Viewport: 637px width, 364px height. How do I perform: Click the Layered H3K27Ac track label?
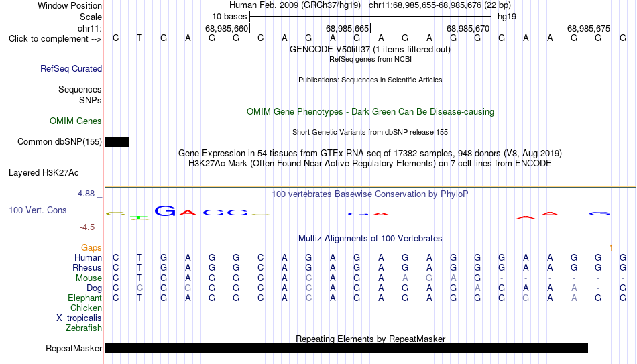[x=44, y=173]
